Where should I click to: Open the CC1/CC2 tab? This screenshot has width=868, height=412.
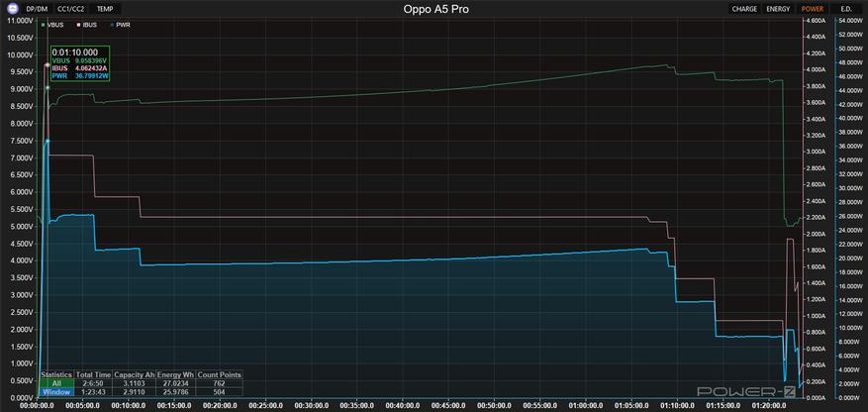tap(71, 9)
